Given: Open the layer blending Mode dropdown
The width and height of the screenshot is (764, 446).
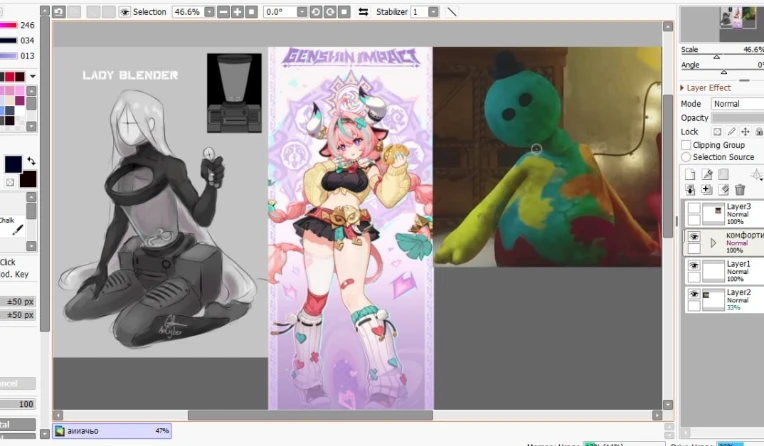Looking at the screenshot, I should pyautogui.click(x=738, y=104).
